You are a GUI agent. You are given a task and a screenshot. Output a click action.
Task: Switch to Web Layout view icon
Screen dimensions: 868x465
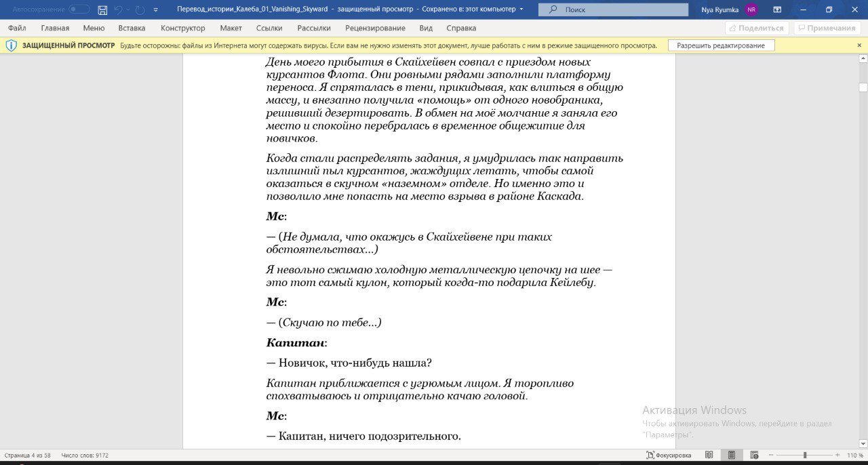[x=754, y=456]
